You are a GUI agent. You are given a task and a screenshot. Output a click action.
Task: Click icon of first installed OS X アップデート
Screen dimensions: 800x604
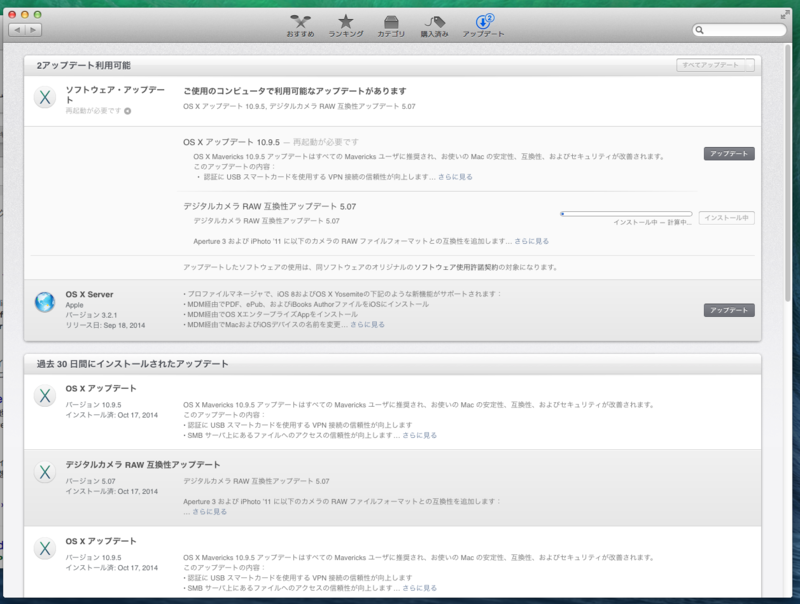tap(45, 396)
